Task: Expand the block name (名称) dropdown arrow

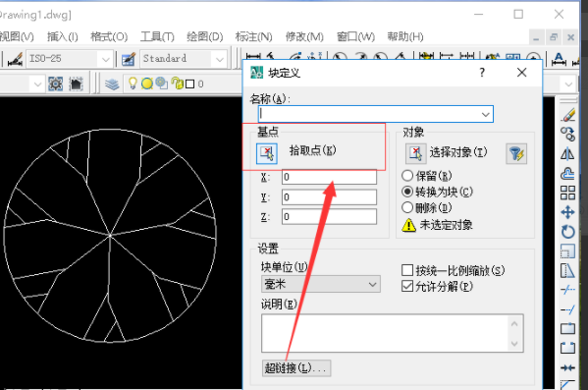Action: tap(486, 114)
